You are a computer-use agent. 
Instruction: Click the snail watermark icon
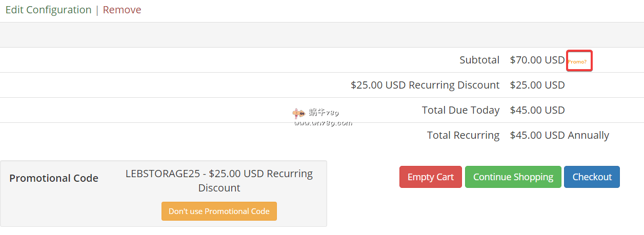[298, 113]
